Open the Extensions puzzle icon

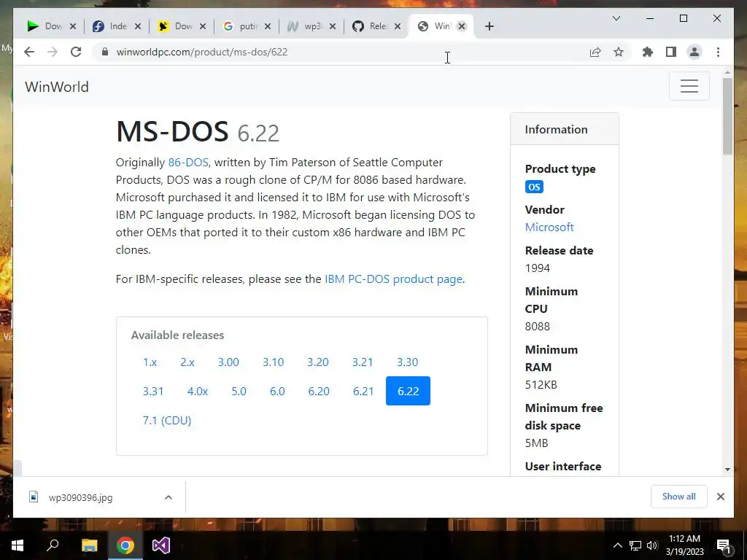pyautogui.click(x=648, y=52)
